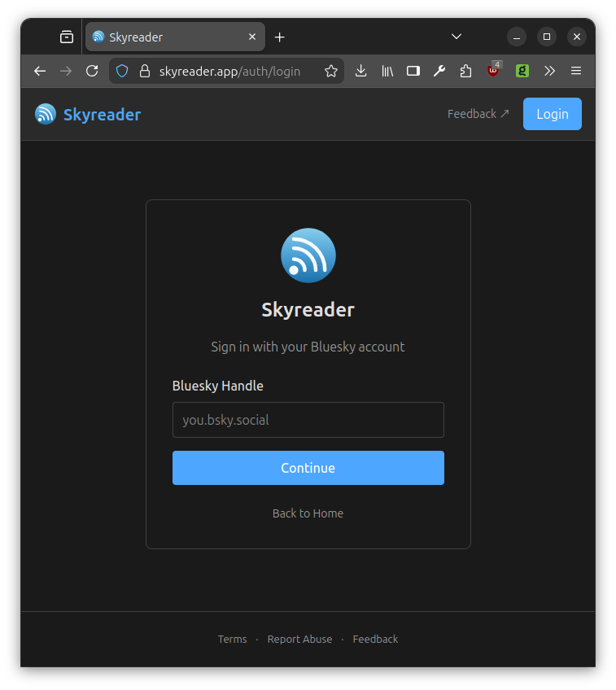616x690 pixels.
Task: Open the list all tabs dropdown
Action: tap(457, 37)
